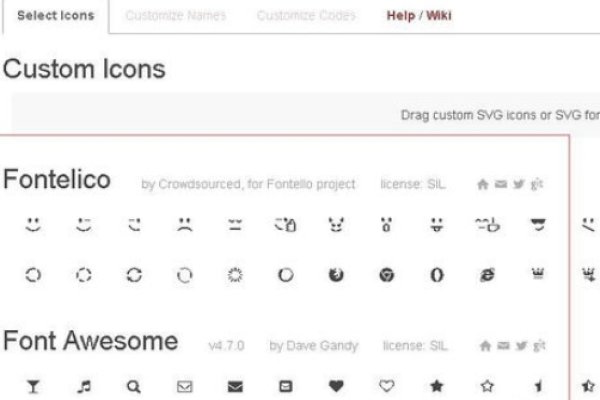
Task: Select the magnifier search icon
Action: [x=133, y=386]
